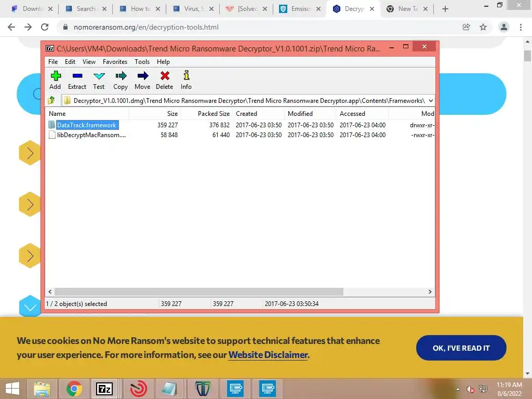Open the Help menu
532x399 pixels.
pyautogui.click(x=163, y=62)
